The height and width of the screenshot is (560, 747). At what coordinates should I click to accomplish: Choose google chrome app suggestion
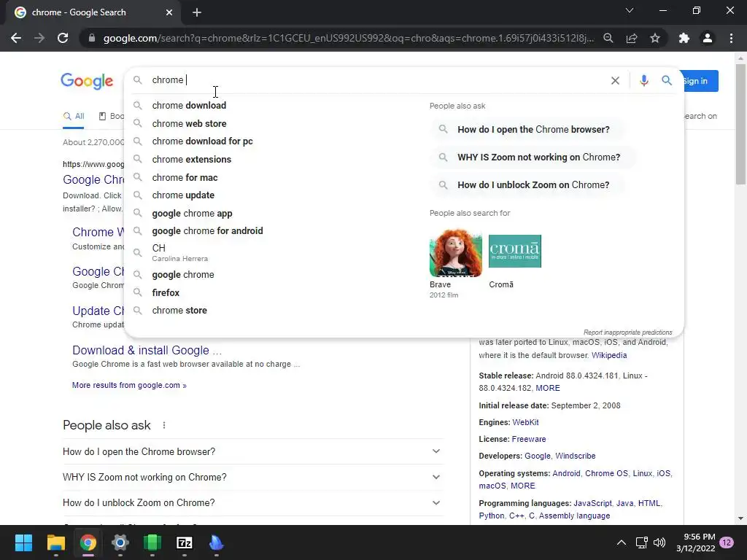[x=192, y=214]
